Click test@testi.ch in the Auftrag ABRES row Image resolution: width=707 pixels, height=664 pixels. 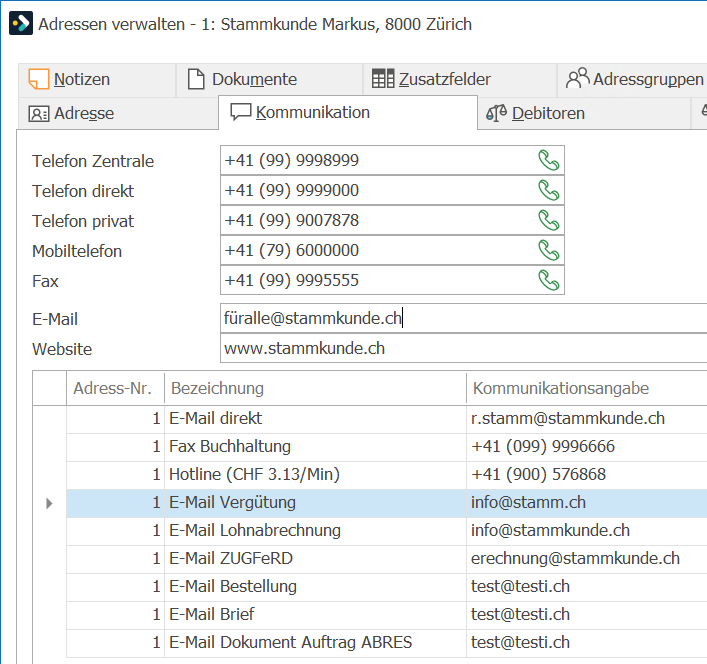point(520,643)
